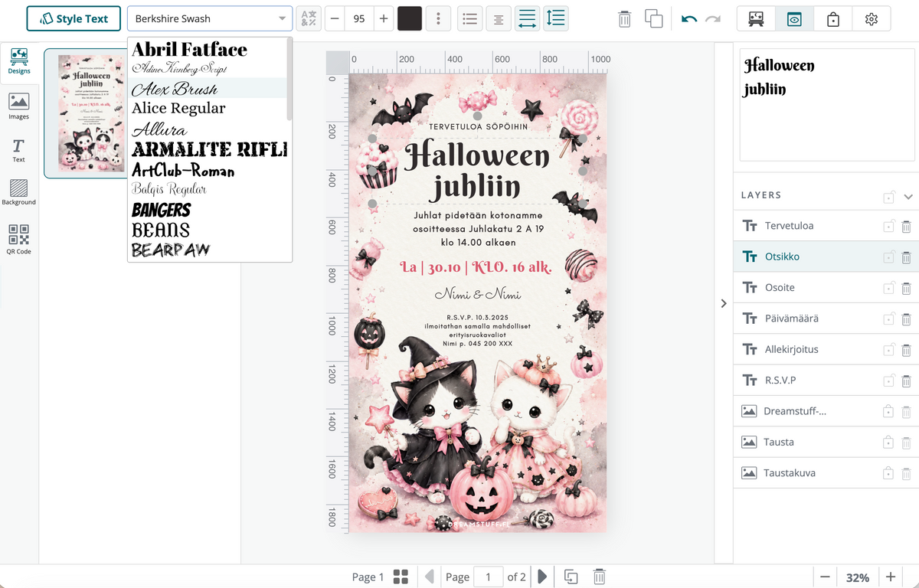Select the Päivämäärä layer
This screenshot has width=919, height=588.
[x=826, y=318]
